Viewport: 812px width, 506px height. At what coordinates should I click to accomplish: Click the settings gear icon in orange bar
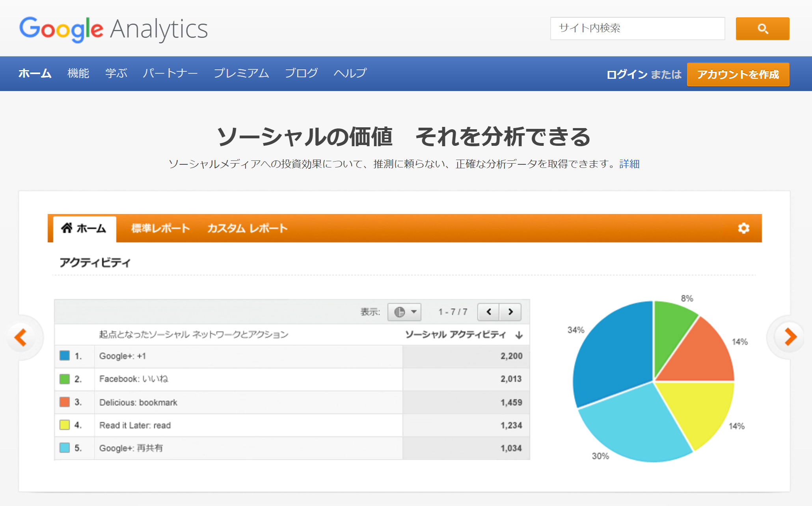click(x=743, y=228)
